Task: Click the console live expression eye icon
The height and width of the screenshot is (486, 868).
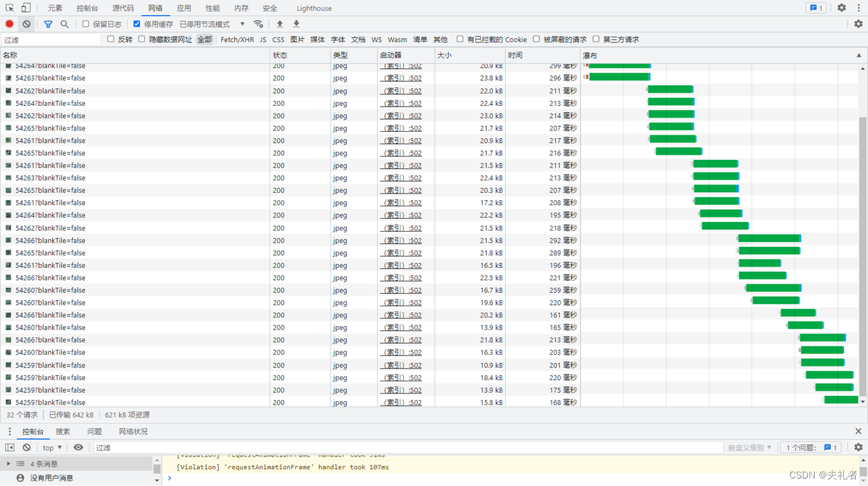Action: pos(79,448)
